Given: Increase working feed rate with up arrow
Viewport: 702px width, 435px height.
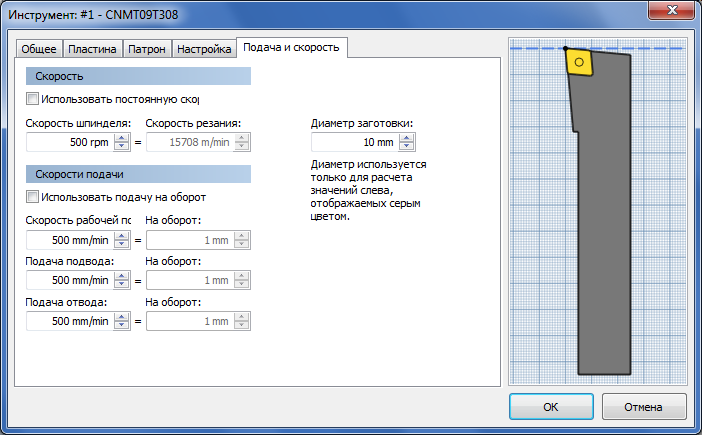Looking at the screenshot, I should click(122, 236).
